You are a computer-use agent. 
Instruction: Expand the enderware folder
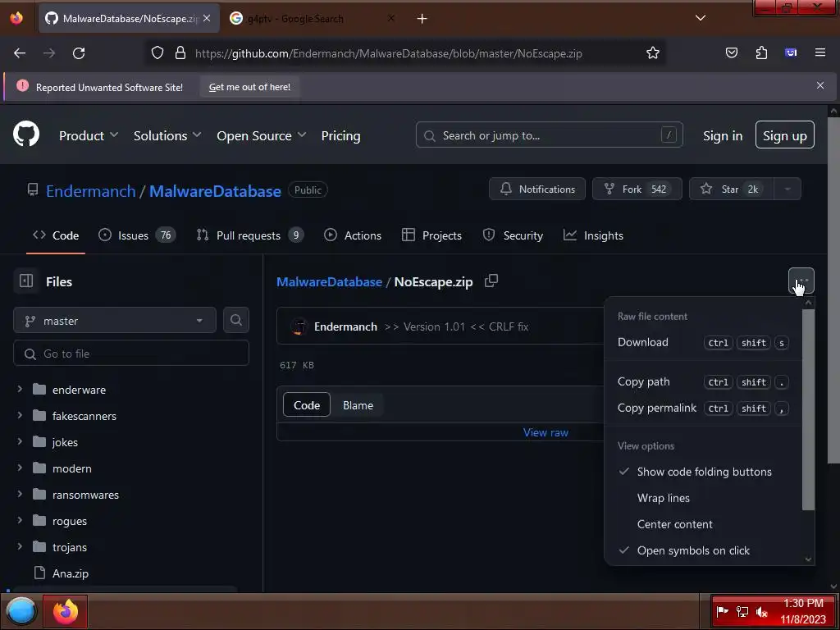[x=20, y=390]
